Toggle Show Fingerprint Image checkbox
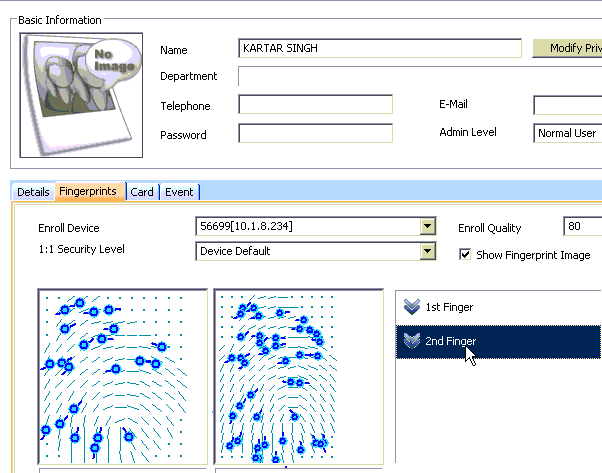 pos(465,255)
